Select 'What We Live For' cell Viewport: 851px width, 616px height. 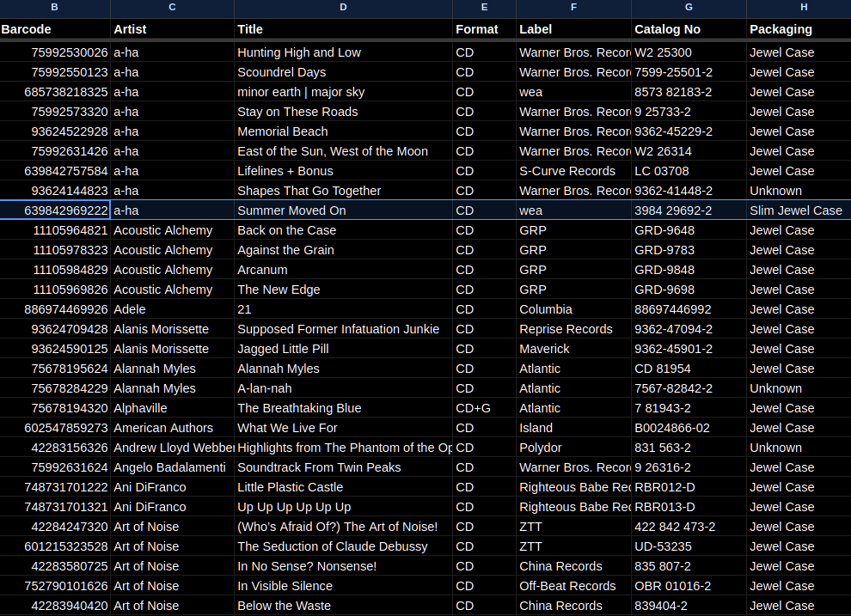tap(343, 429)
